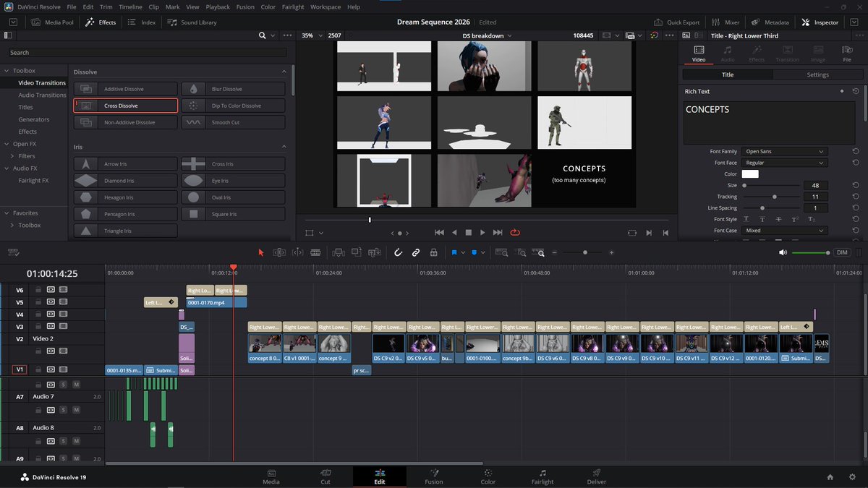Click the blue Marker icon

(475, 252)
